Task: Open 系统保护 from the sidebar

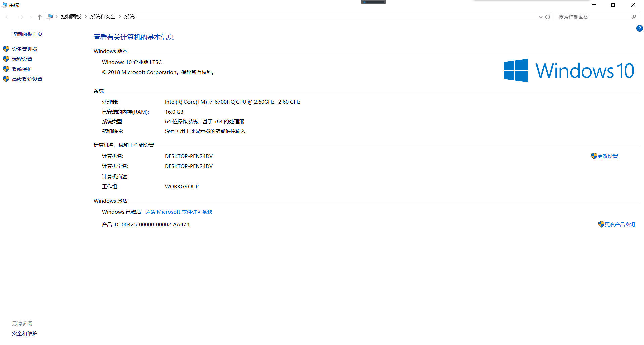Action: [22, 69]
